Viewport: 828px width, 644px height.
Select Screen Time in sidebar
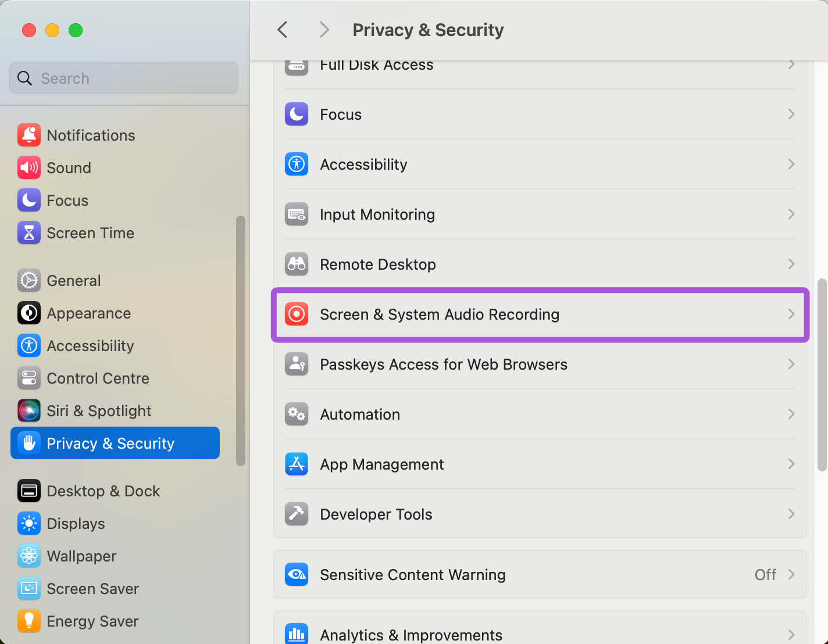[x=115, y=232]
